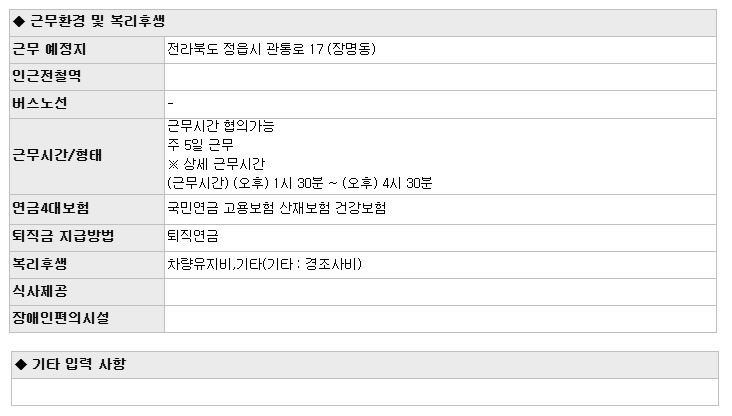Select the 버스노선 label cell
Viewport: 732px width, 416px height.
point(87,104)
